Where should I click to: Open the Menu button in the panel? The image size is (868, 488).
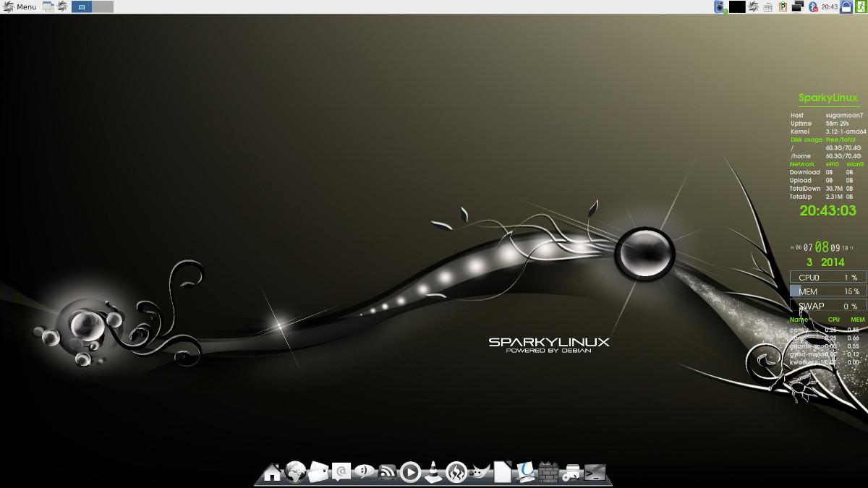point(20,7)
